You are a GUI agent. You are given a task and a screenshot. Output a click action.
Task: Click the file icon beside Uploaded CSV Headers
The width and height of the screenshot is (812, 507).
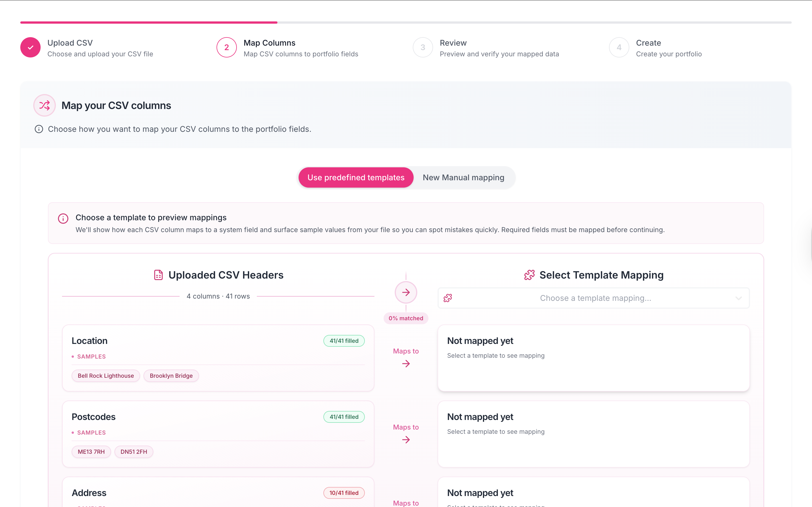tap(158, 275)
